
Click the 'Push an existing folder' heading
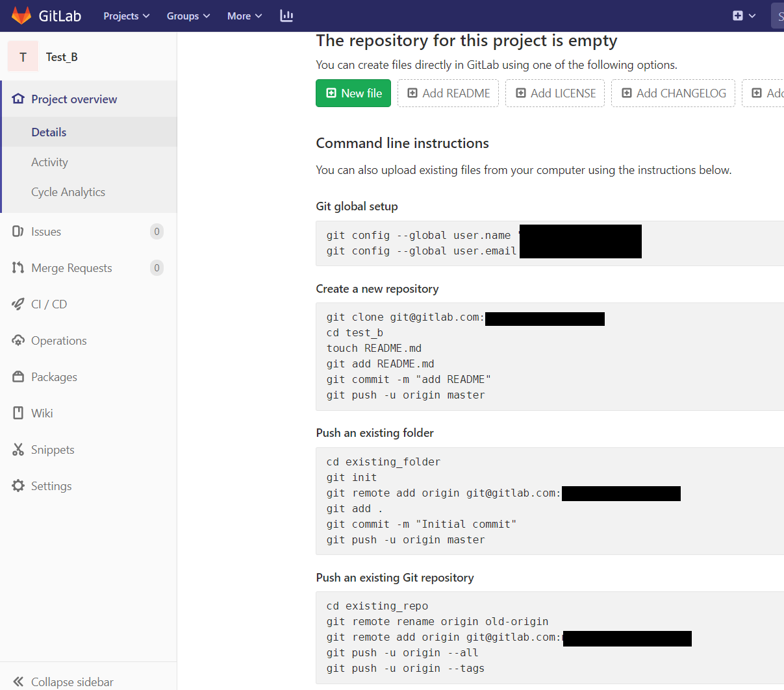coord(375,433)
